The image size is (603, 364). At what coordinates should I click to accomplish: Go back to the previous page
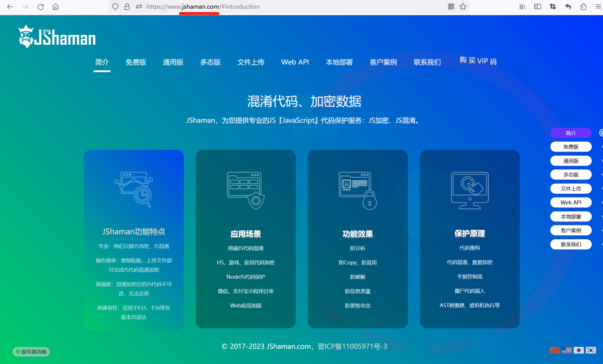(10, 7)
